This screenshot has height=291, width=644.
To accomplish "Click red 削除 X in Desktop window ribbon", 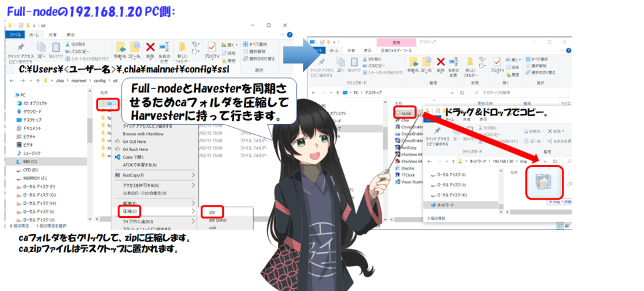I will pyautogui.click(x=440, y=62).
